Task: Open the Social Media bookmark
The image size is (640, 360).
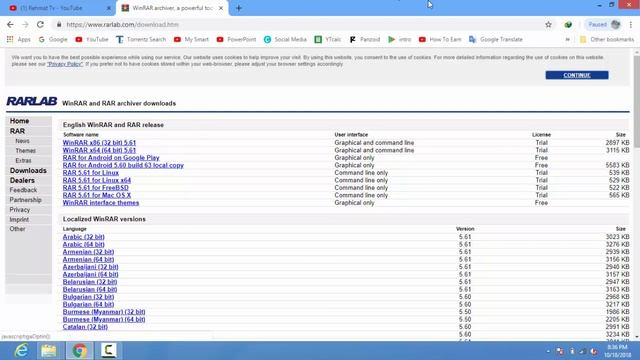Action: coord(285,39)
